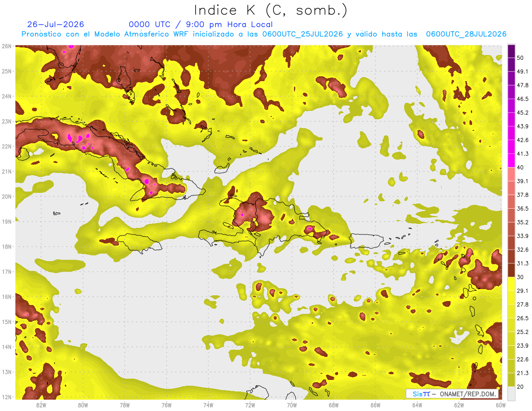Click legend value "41.3"

click(523, 154)
